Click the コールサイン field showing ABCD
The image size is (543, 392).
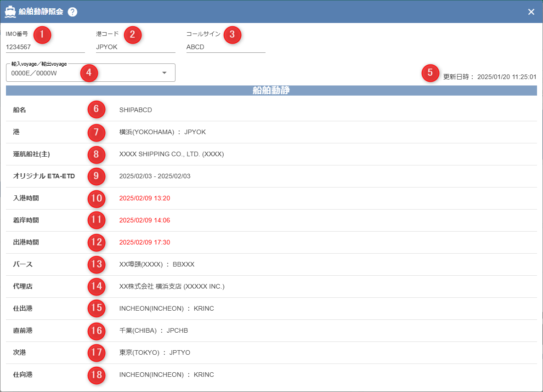225,47
